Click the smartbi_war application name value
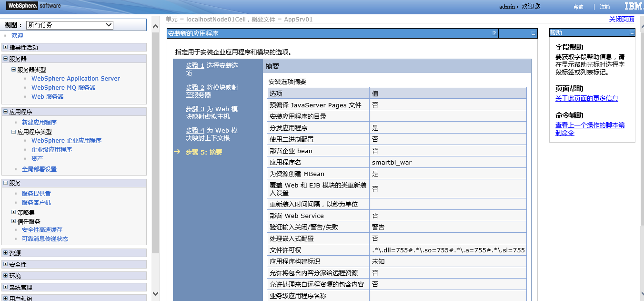 [392, 162]
